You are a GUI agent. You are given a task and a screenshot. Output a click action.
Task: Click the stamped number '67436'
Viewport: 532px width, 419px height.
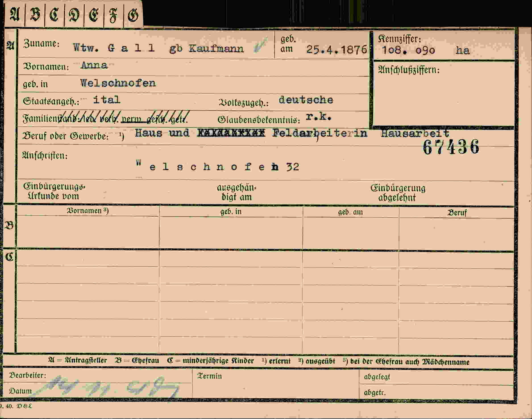[451, 147]
